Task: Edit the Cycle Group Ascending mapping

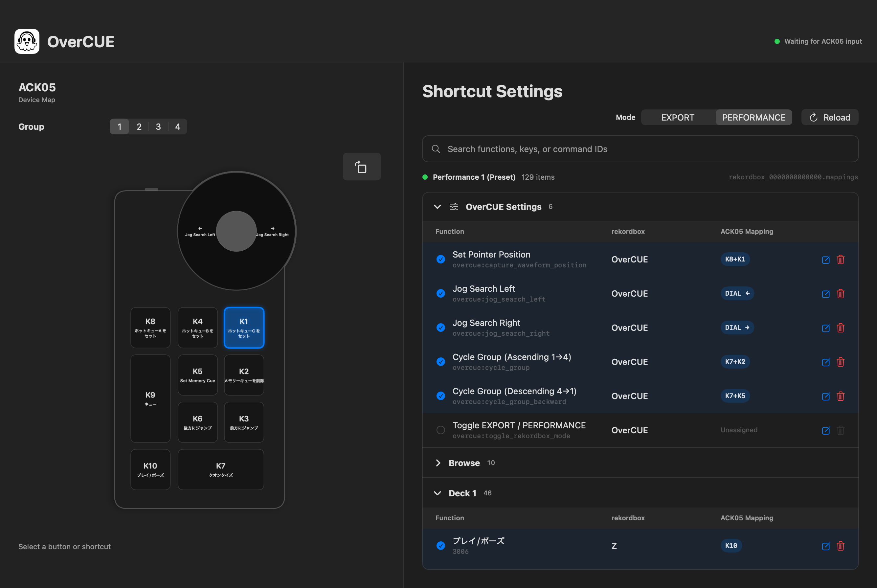Action: pos(826,362)
